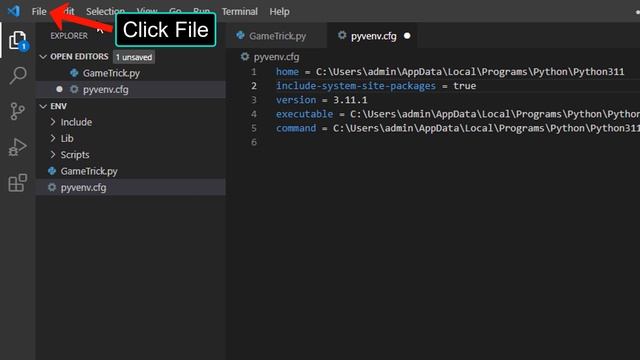
Task: Click the gear icon on pyvenv.cfg tab
Action: (342, 36)
